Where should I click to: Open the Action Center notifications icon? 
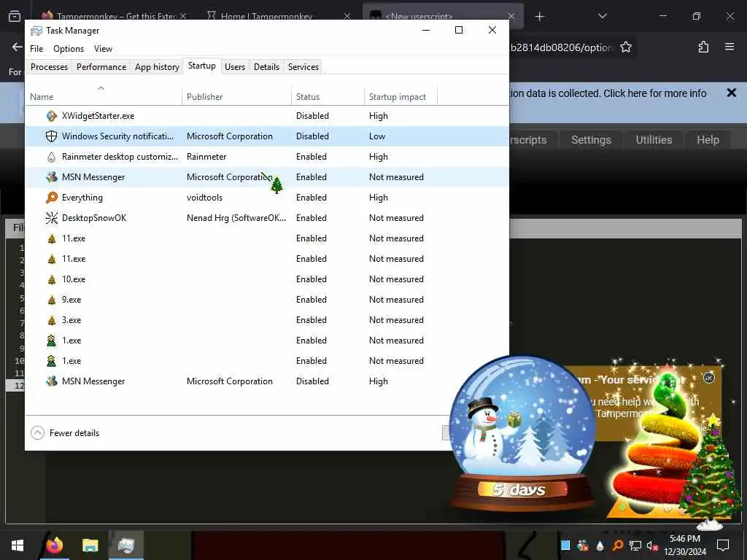click(723, 545)
